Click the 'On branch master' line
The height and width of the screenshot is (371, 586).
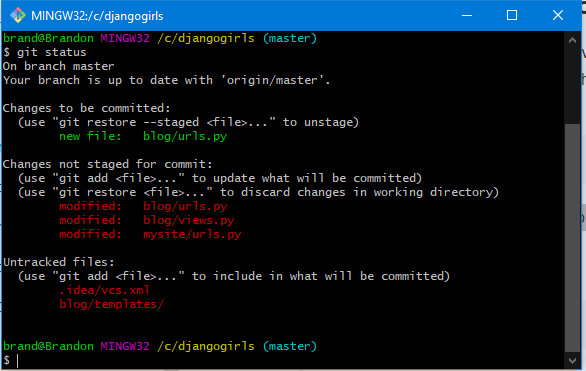click(58, 66)
